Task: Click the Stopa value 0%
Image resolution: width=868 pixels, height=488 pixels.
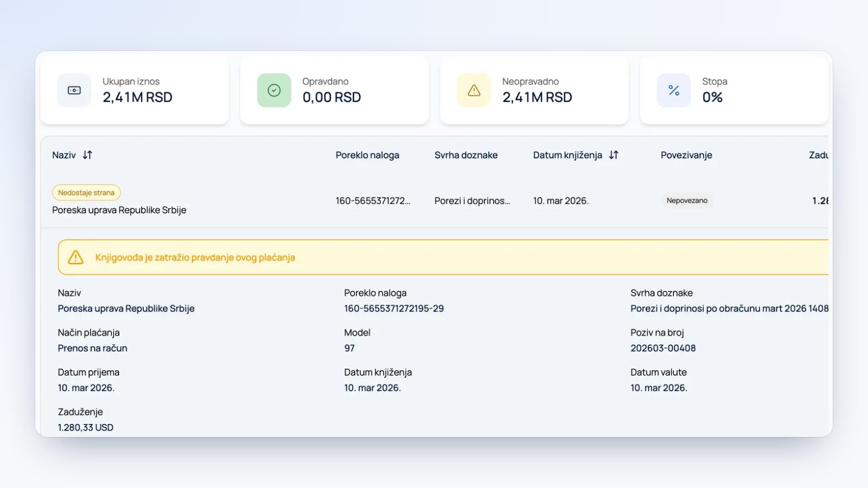Action: [712, 98]
